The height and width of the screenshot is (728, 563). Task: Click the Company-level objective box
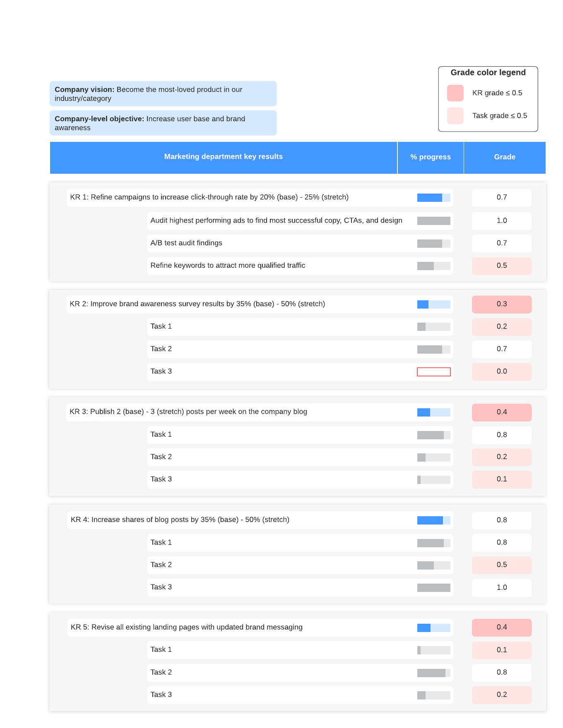coord(163,123)
